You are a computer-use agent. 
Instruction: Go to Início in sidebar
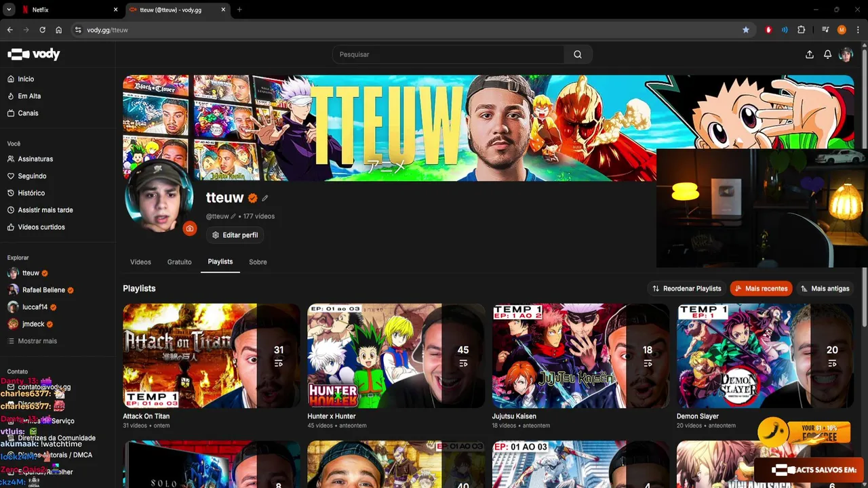pos(26,79)
